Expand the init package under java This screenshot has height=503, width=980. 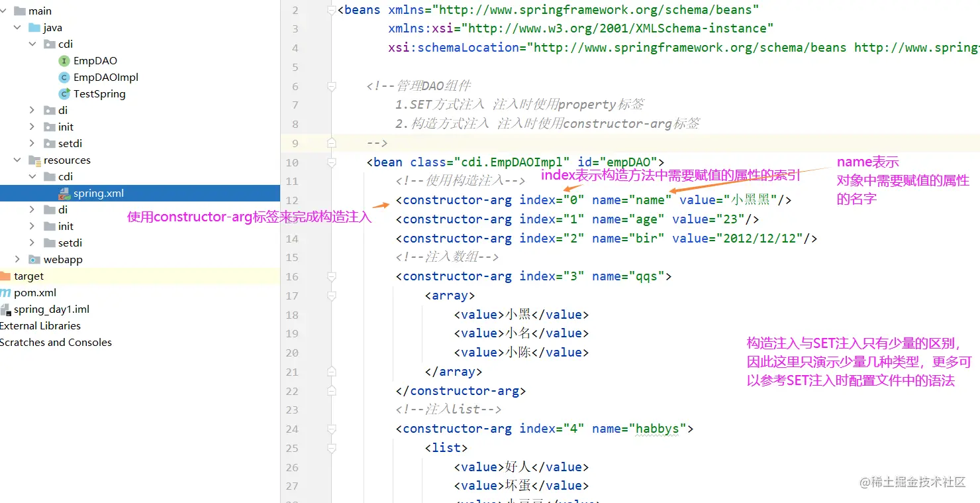pos(32,127)
